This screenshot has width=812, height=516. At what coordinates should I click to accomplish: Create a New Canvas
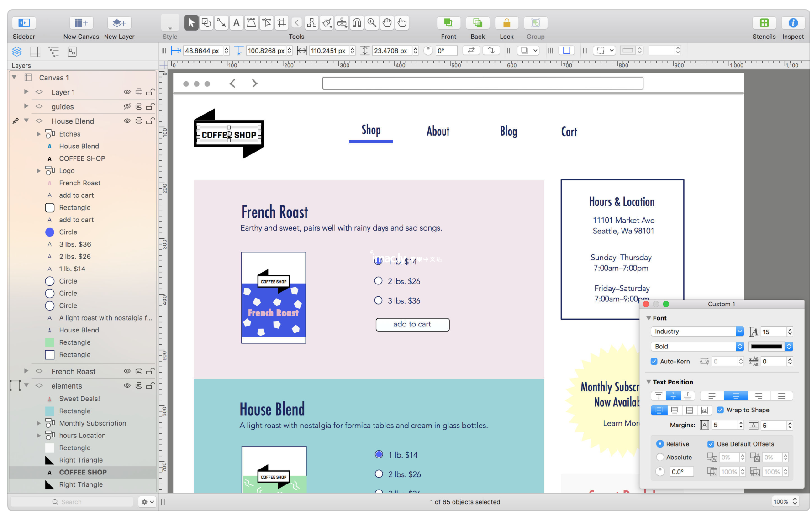tap(81, 23)
